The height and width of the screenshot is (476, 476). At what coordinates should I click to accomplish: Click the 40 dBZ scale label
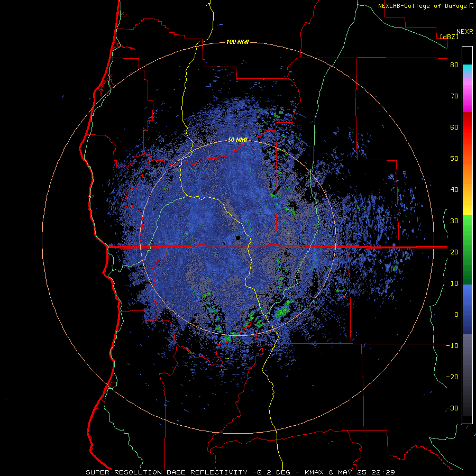click(x=454, y=190)
